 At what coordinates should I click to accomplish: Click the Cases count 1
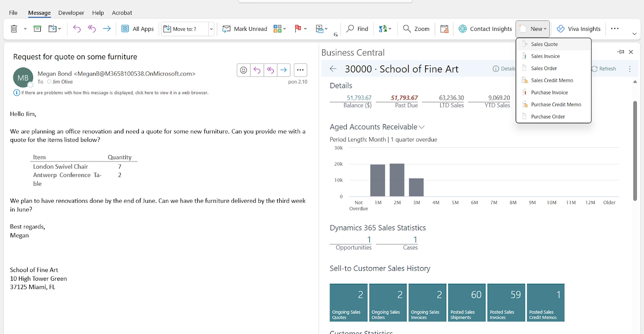(415, 240)
